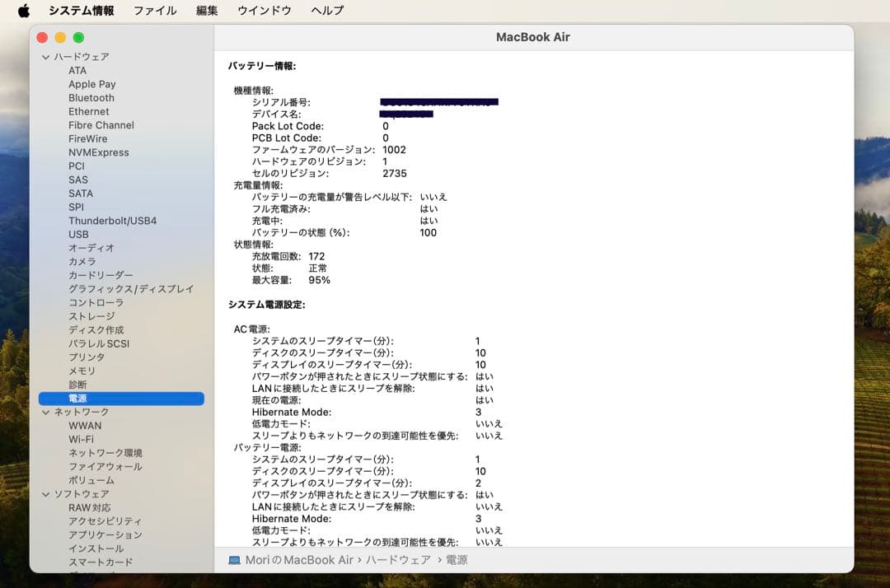Viewport: 890px width, 588px height.
Task: Open the Apple menu
Action: pos(22,11)
